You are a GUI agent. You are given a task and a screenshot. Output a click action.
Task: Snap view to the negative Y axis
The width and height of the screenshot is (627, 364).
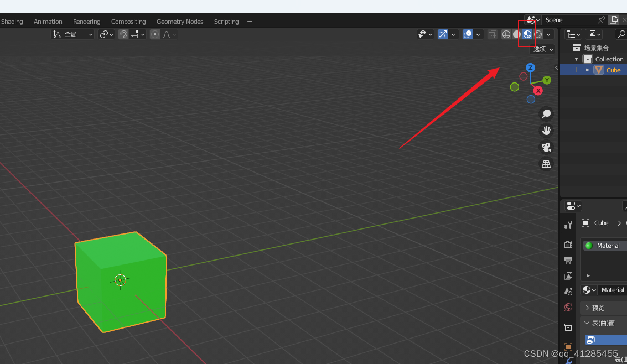(515, 87)
